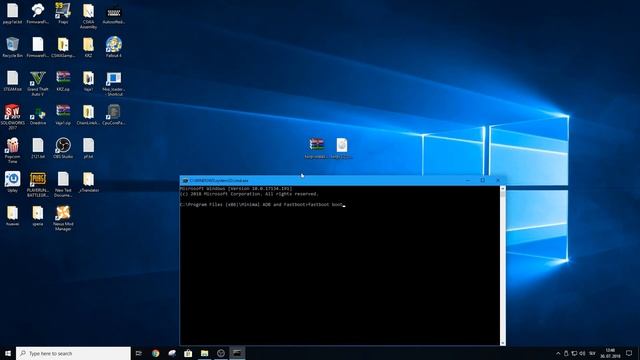This screenshot has height=360, width=640.
Task: Open the Recycle Bin desktop icon
Action: 13,47
